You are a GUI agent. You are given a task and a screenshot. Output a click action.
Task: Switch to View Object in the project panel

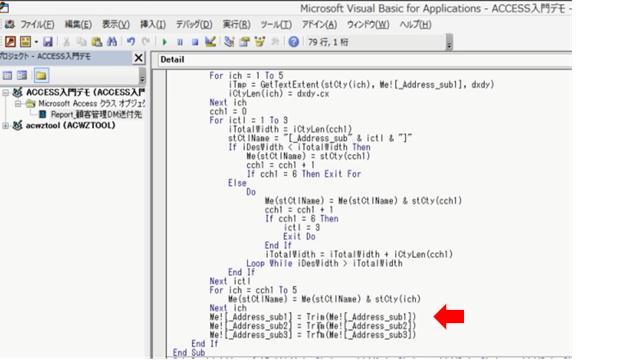click(x=22, y=75)
